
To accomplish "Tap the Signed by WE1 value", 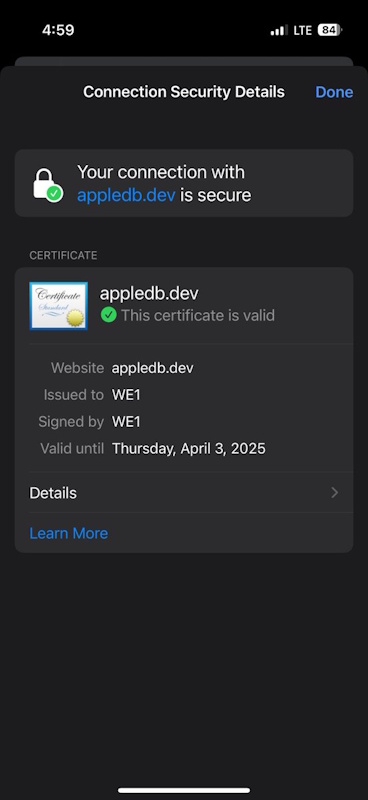I will tap(126, 422).
